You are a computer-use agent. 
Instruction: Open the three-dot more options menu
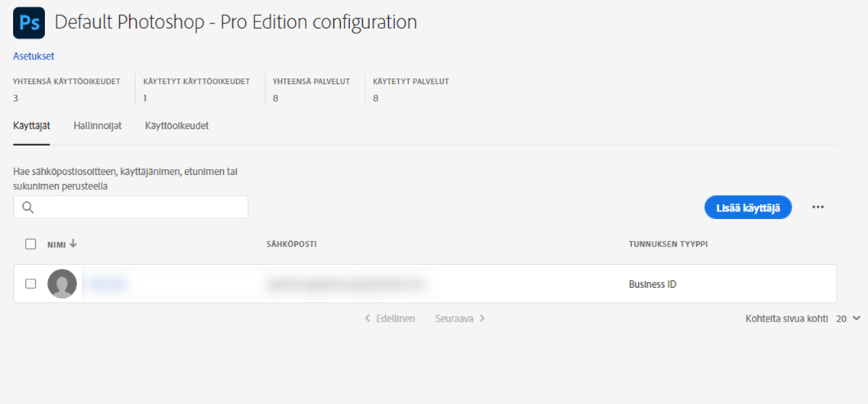[818, 207]
